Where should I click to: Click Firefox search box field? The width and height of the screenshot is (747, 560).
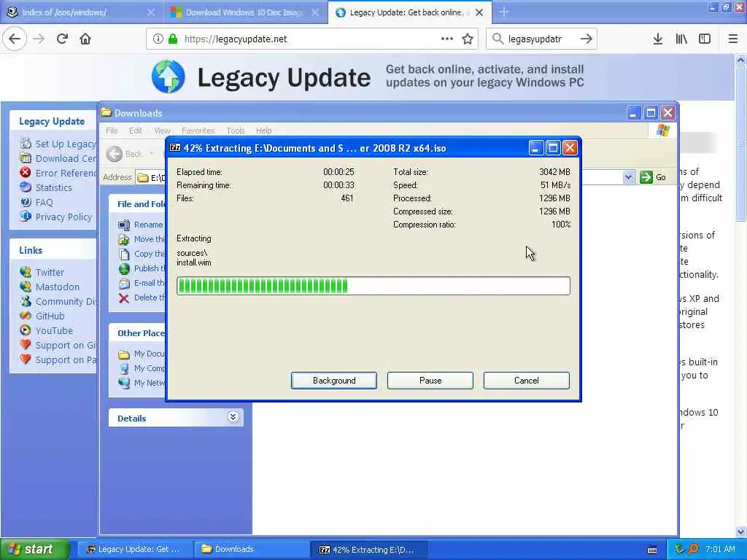coord(541,39)
